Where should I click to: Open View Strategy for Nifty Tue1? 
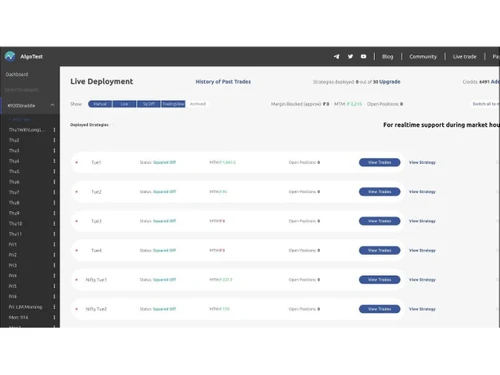tap(422, 280)
